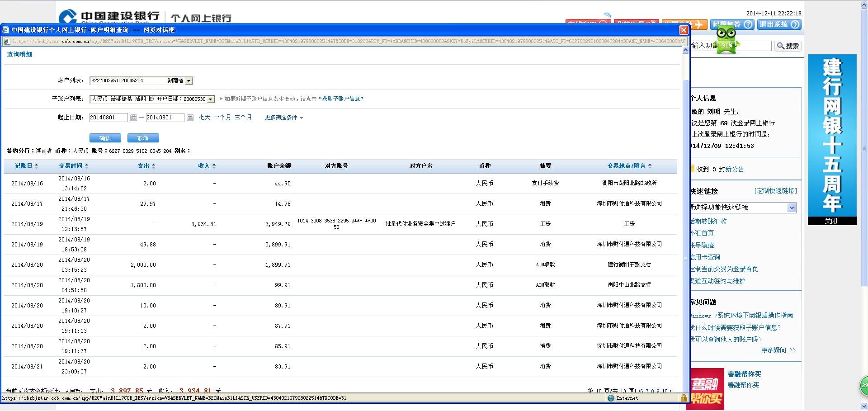Open the 子账户列表 sub-account dropdown
This screenshot has height=411, width=868.
(x=211, y=99)
